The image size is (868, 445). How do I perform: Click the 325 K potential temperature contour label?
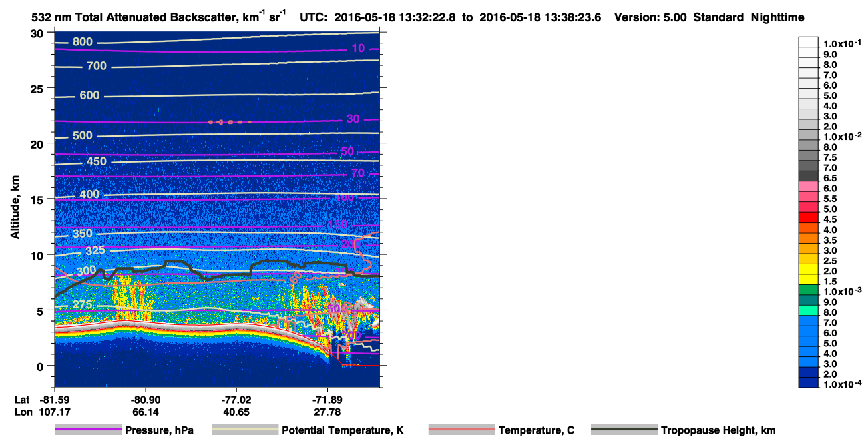tap(97, 251)
